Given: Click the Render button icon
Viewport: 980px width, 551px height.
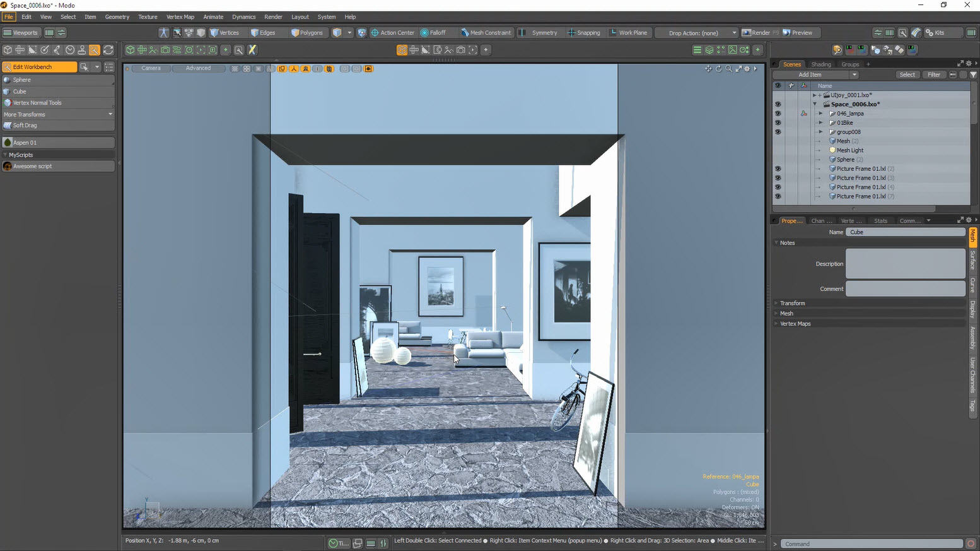Looking at the screenshot, I should click(747, 33).
